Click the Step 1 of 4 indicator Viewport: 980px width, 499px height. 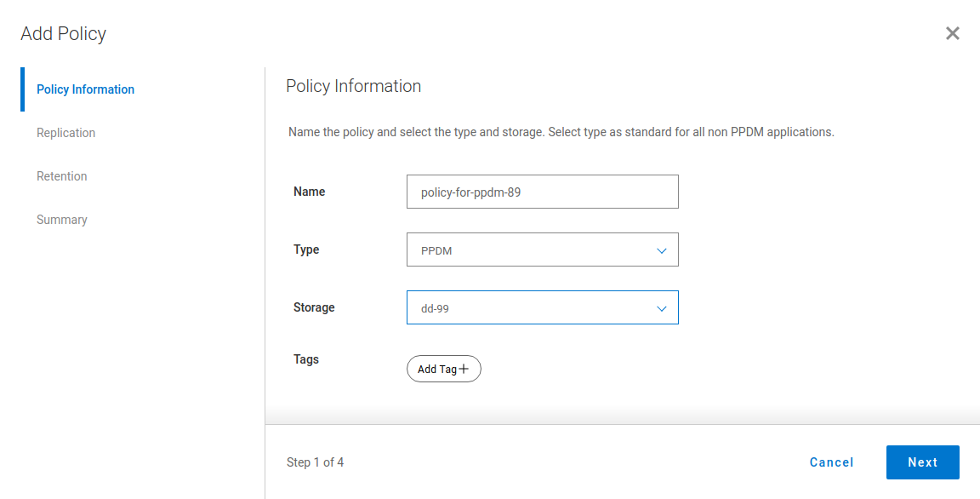click(315, 462)
